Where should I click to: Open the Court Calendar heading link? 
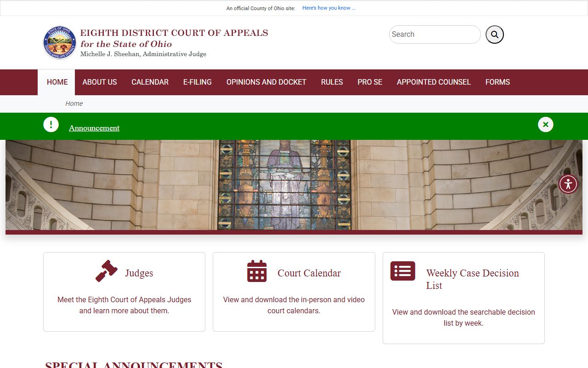click(309, 273)
